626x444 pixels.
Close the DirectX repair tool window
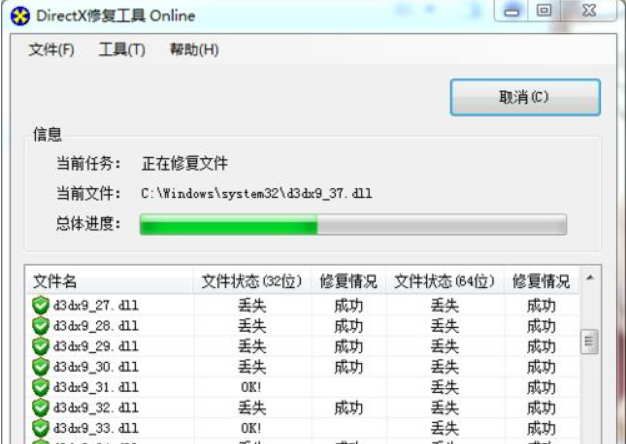tap(589, 11)
